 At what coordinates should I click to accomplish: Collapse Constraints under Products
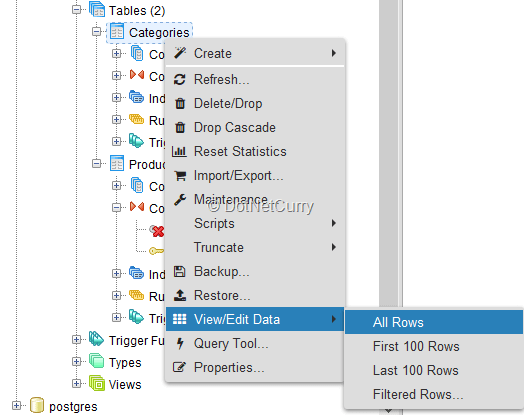[117, 208]
